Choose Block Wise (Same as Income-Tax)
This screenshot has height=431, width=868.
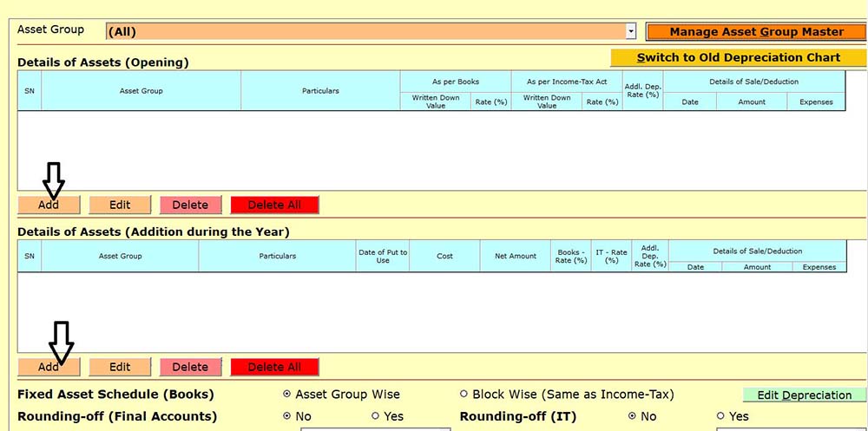tap(464, 395)
